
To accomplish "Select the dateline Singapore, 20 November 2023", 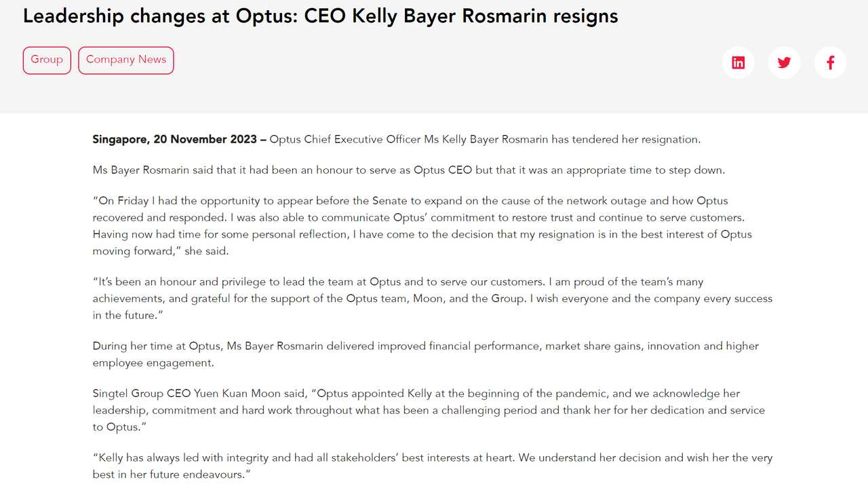I will tap(175, 139).
